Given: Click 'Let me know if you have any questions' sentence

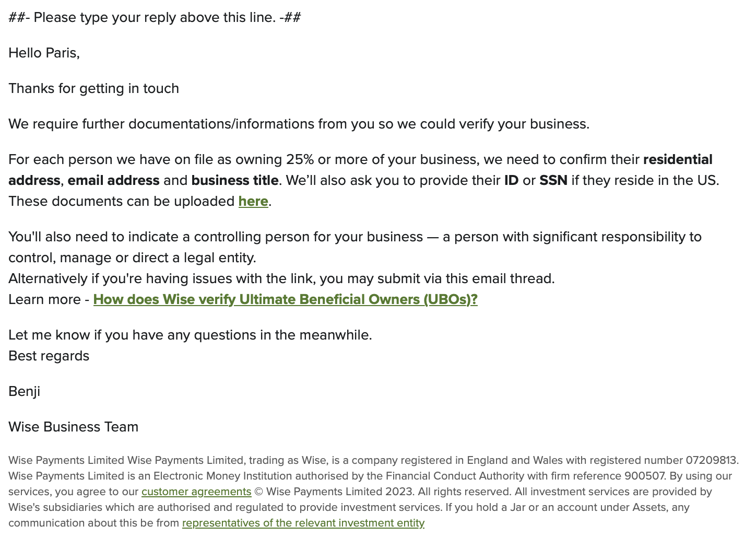Looking at the screenshot, I should 190,335.
